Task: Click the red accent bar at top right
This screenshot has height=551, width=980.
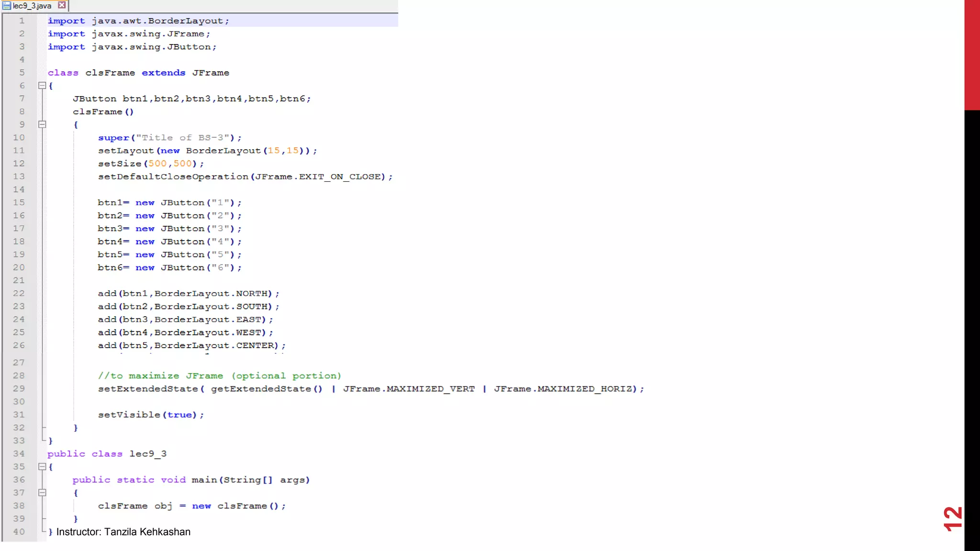Action: [972, 55]
